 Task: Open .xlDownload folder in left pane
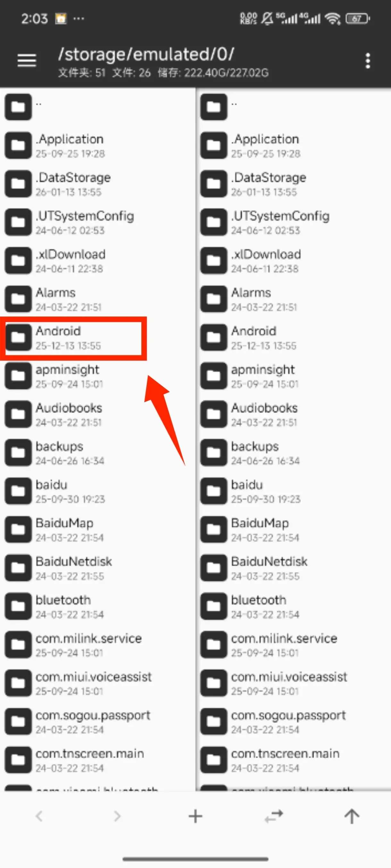[x=98, y=261]
